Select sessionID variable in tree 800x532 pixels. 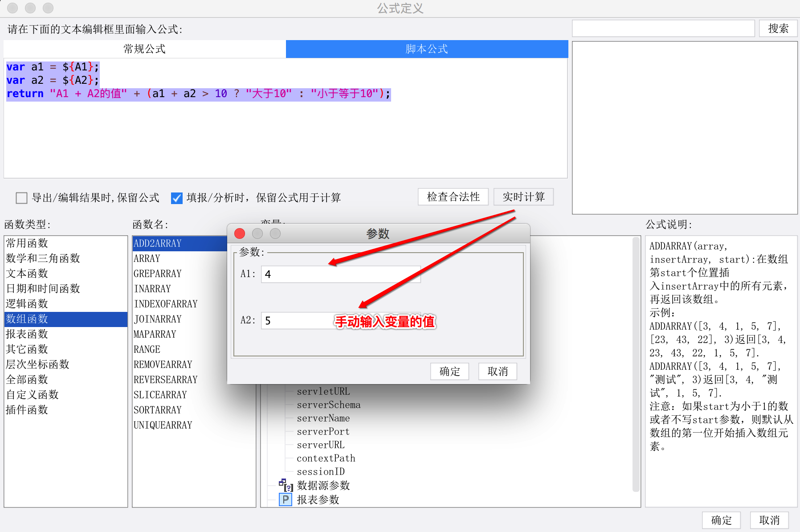(321, 471)
